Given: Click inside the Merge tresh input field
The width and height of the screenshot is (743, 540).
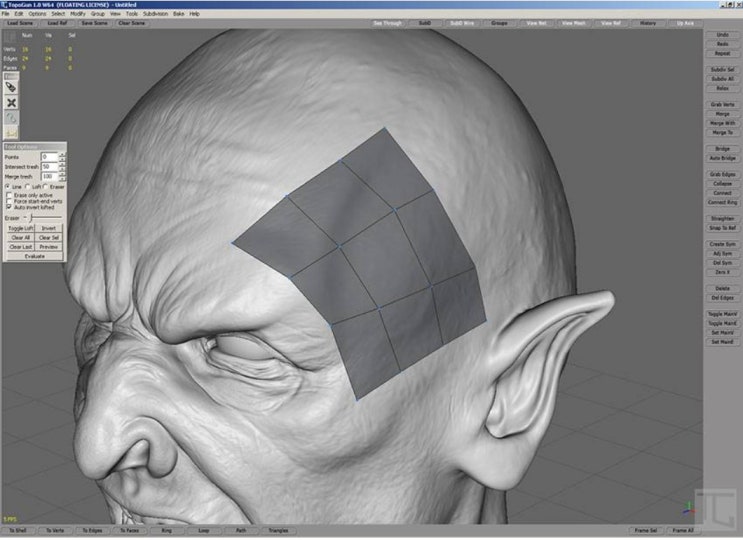Looking at the screenshot, I should click(x=48, y=176).
